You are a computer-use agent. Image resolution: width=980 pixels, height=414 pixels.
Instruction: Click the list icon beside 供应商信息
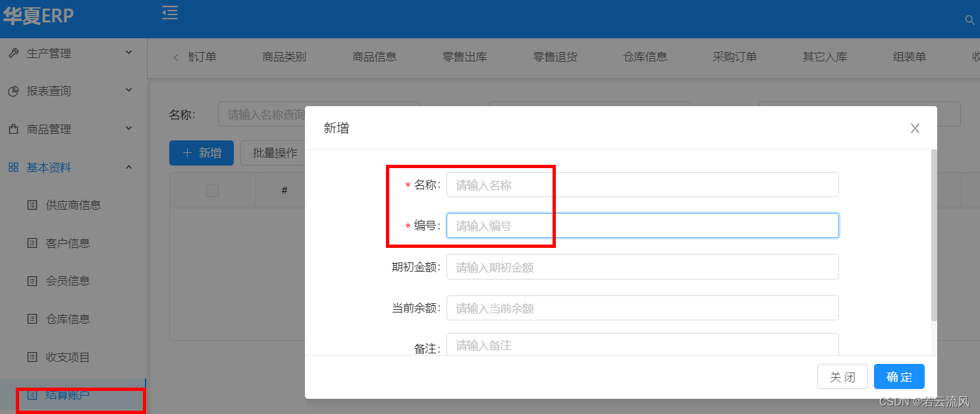pyautogui.click(x=32, y=205)
